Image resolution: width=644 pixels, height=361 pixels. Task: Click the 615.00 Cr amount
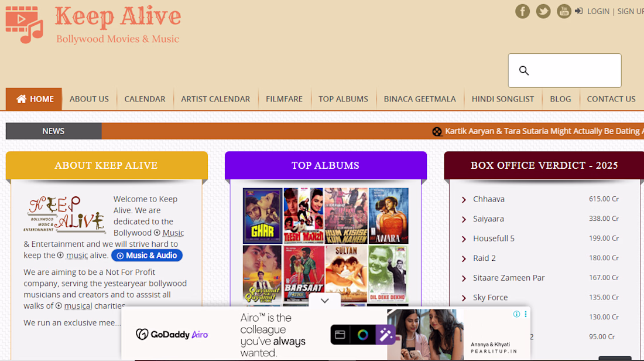point(604,199)
